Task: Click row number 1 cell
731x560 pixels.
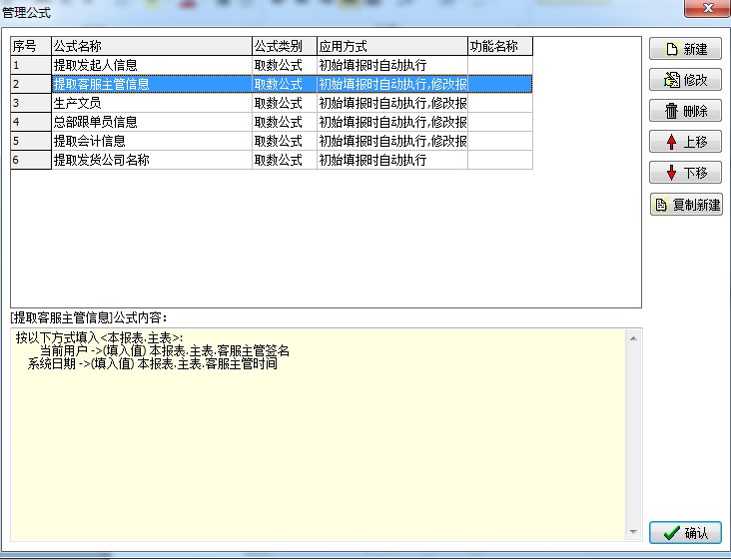Action: tap(31, 65)
